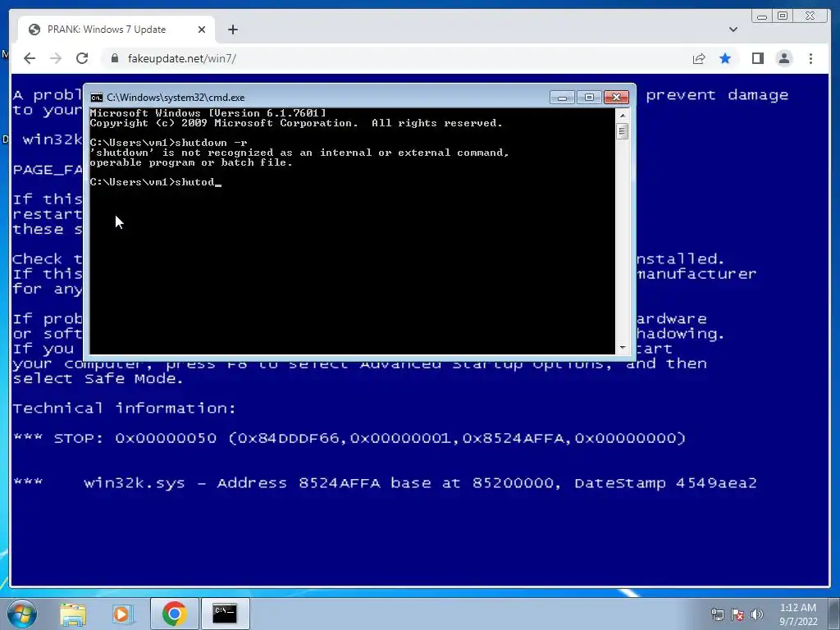
Task: Click the cmd taskbar icon
Action: [x=225, y=614]
